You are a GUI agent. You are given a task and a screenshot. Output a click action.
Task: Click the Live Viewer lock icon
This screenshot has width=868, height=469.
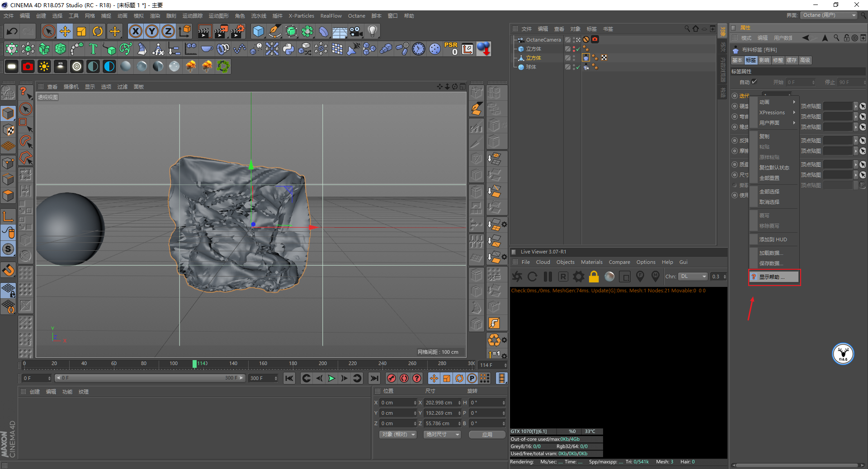click(x=594, y=277)
